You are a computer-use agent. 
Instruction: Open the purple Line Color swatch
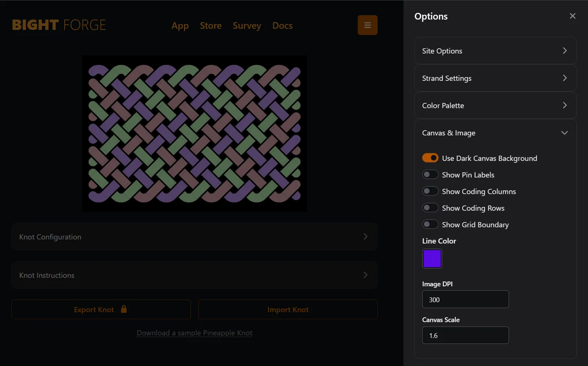[x=432, y=259]
